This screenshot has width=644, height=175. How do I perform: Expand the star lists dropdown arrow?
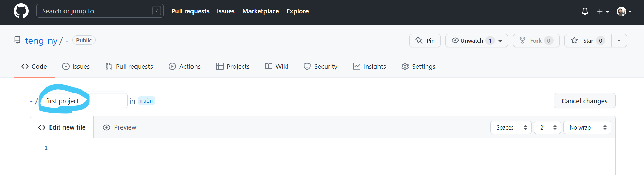(619, 41)
